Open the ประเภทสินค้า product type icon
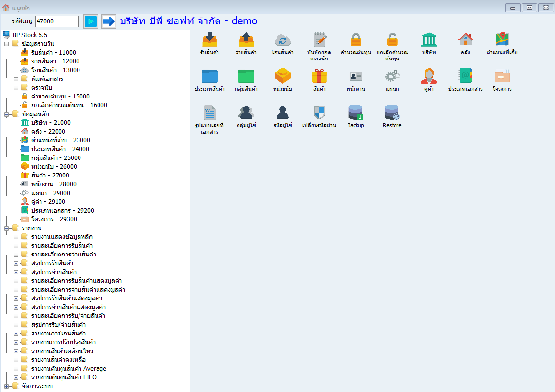Viewport: 555px width, 392px height. [210, 77]
